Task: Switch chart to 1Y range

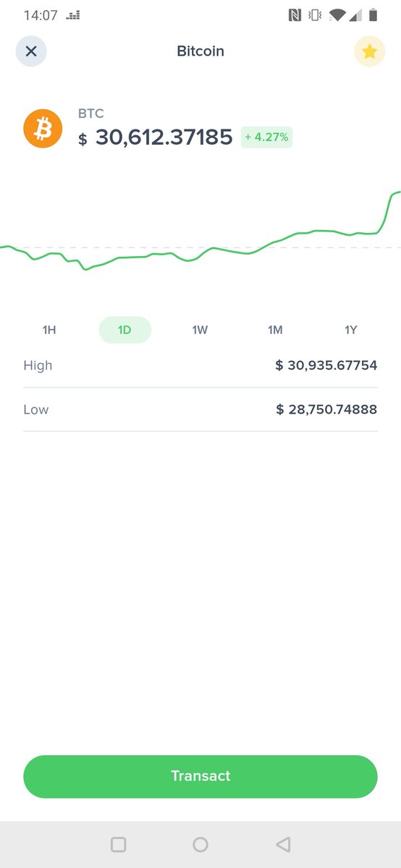Action: tap(351, 330)
